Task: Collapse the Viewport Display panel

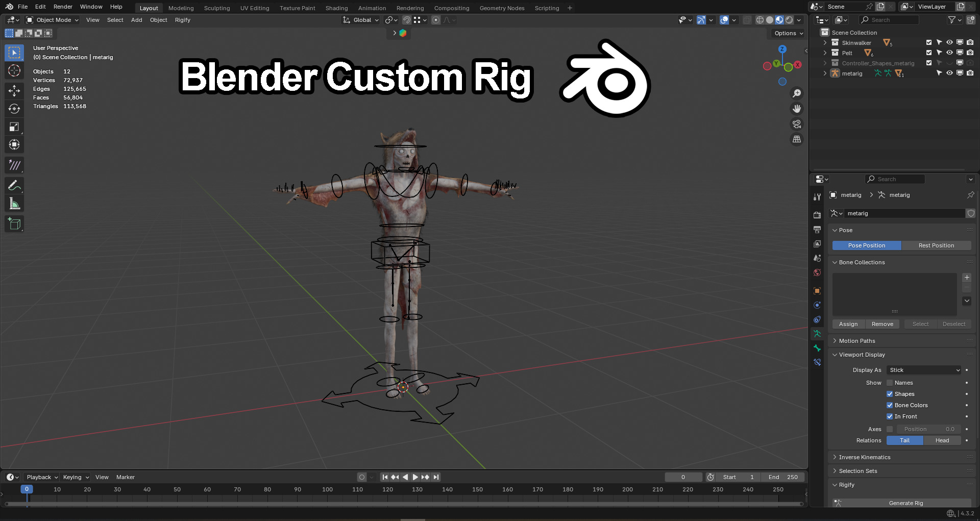Action: [862, 355]
